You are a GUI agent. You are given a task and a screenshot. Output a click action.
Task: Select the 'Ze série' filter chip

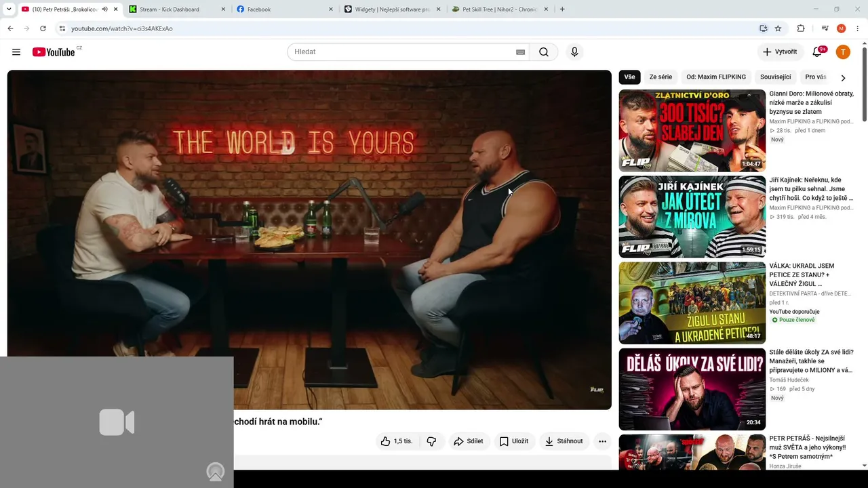pos(660,77)
